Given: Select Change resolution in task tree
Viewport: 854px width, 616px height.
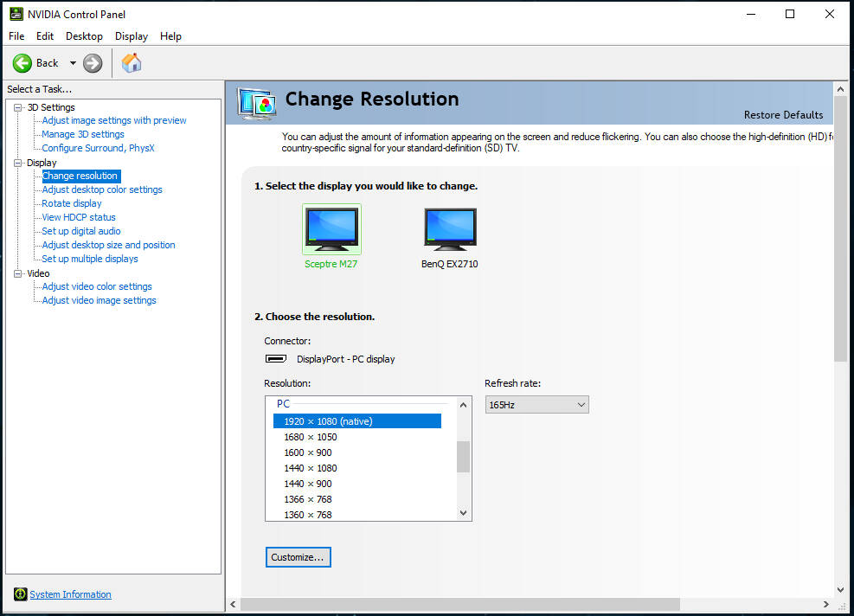Looking at the screenshot, I should pyautogui.click(x=80, y=176).
